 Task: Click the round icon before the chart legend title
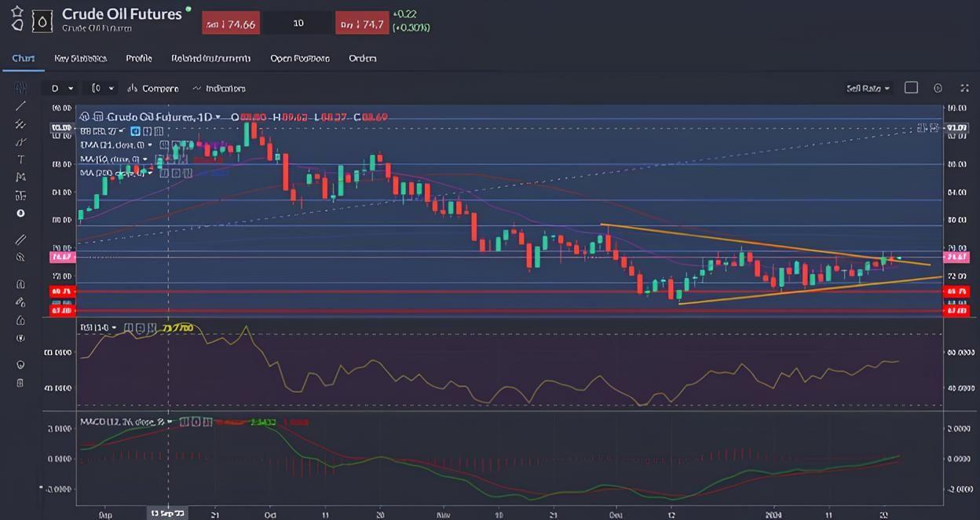pyautogui.click(x=84, y=117)
